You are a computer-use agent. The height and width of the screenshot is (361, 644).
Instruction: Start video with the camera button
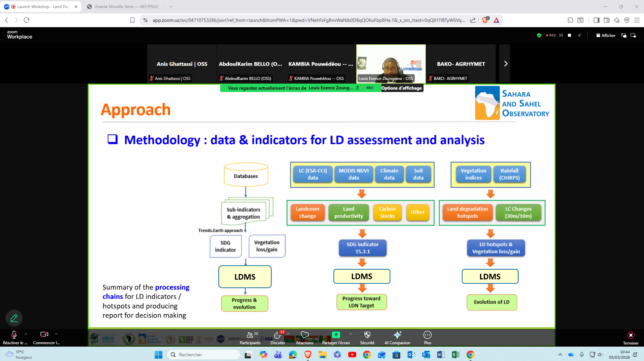[x=44, y=337]
